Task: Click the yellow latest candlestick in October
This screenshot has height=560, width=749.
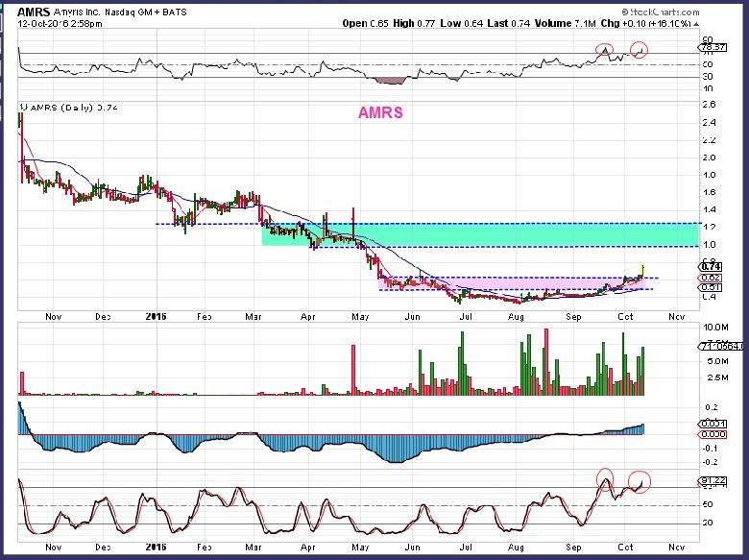Action: coord(640,269)
